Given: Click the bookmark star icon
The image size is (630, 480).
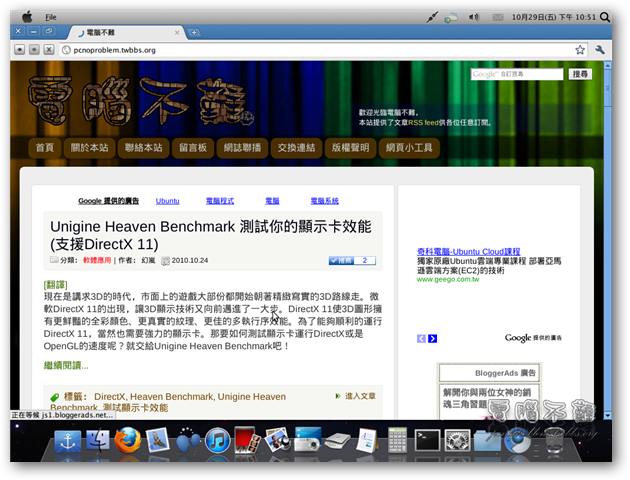Looking at the screenshot, I should [580, 49].
